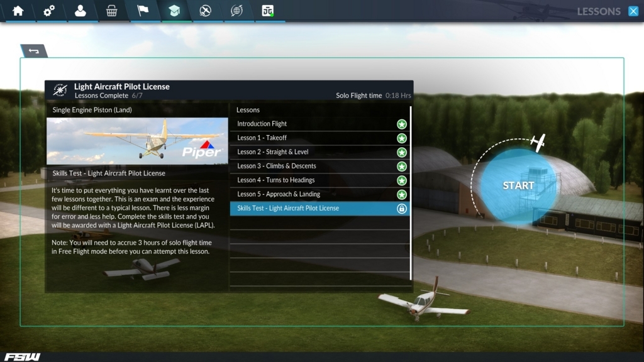The width and height of the screenshot is (644, 362).
Task: Open the missions flag icon
Action: pyautogui.click(x=143, y=11)
